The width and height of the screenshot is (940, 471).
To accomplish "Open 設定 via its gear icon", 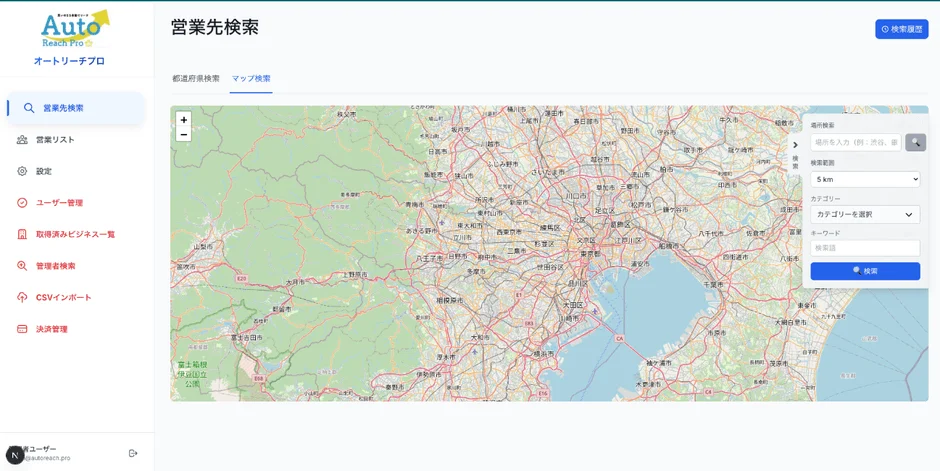I will pyautogui.click(x=22, y=171).
